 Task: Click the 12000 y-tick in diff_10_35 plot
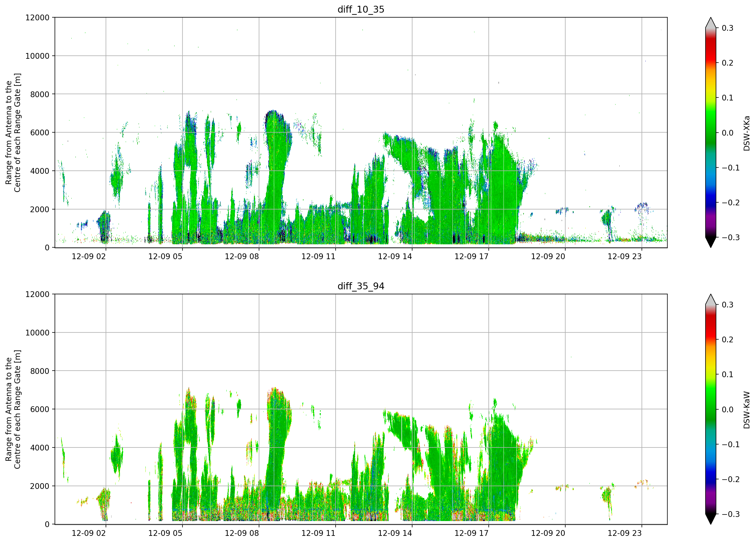point(37,17)
